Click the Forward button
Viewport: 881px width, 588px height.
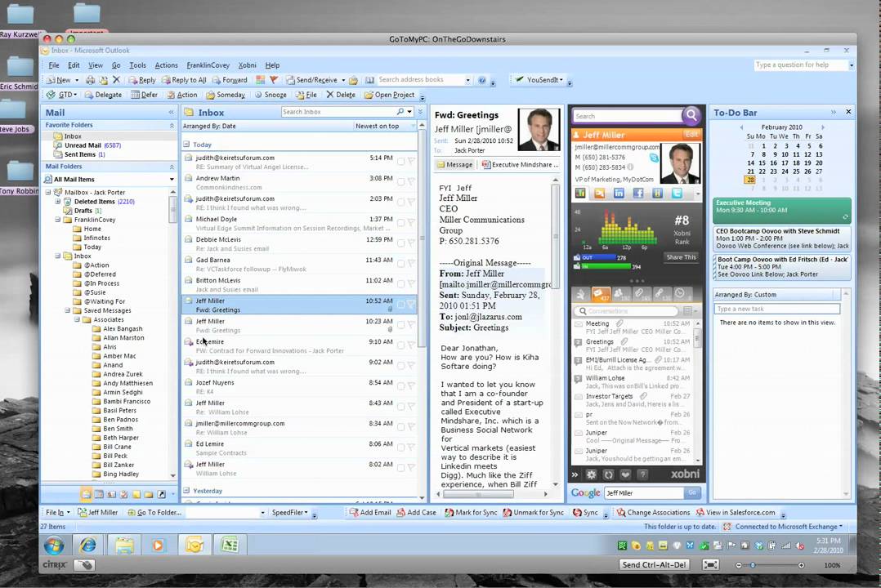pyautogui.click(x=229, y=80)
